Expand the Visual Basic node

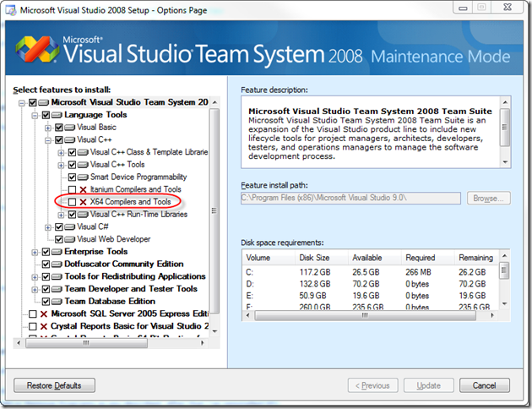(48, 128)
